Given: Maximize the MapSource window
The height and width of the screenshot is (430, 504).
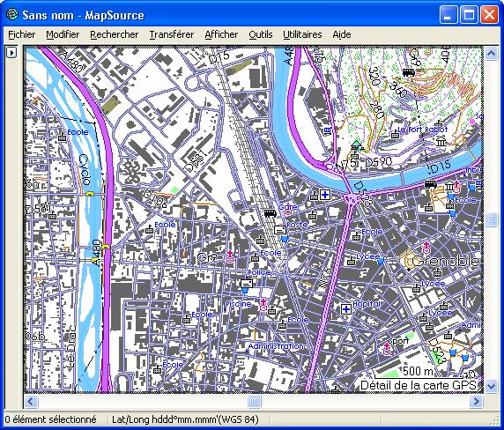Looking at the screenshot, I should pyautogui.click(x=469, y=15).
